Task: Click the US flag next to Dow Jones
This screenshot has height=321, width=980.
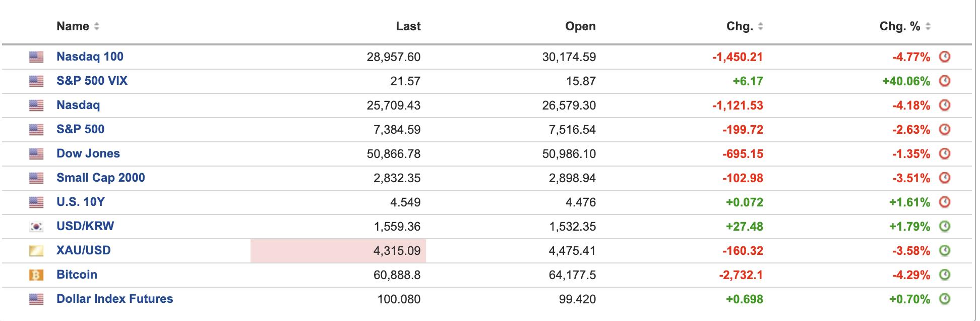Action: pos(36,154)
